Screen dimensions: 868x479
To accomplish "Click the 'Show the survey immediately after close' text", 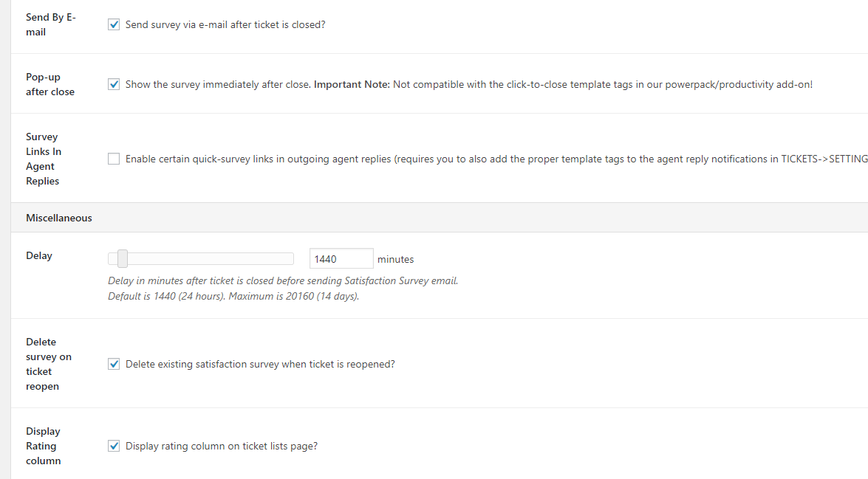I will point(217,84).
